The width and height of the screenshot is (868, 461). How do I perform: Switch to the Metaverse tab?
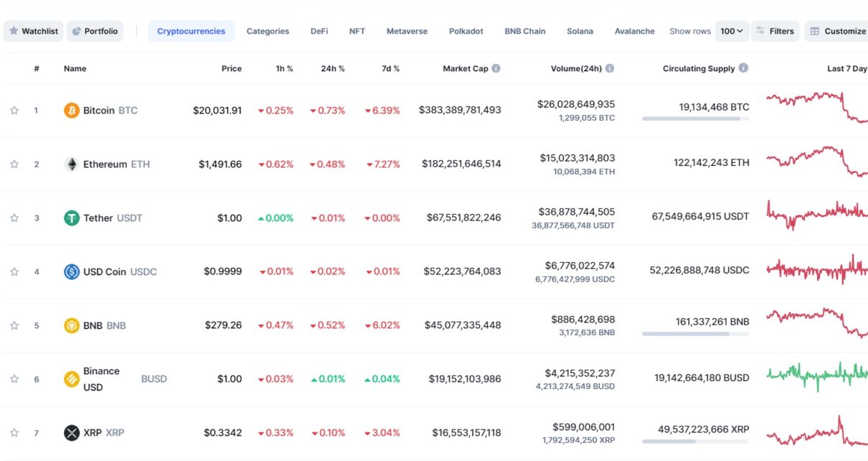(407, 31)
